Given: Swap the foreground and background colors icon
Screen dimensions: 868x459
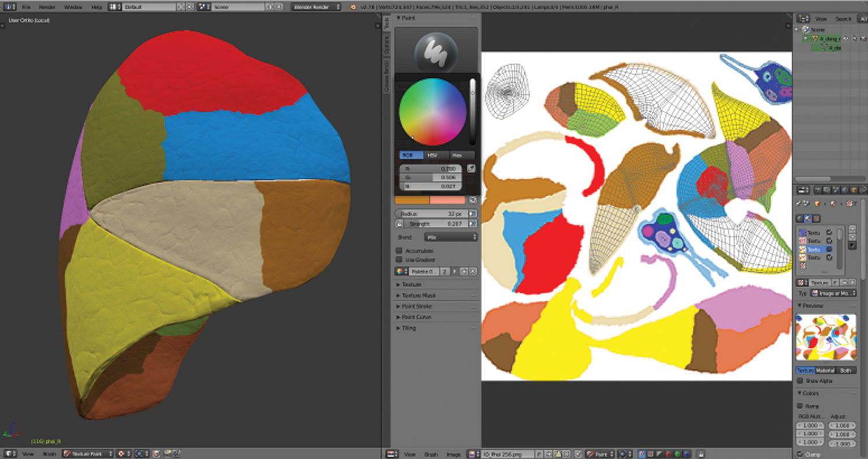Looking at the screenshot, I should click(x=473, y=200).
